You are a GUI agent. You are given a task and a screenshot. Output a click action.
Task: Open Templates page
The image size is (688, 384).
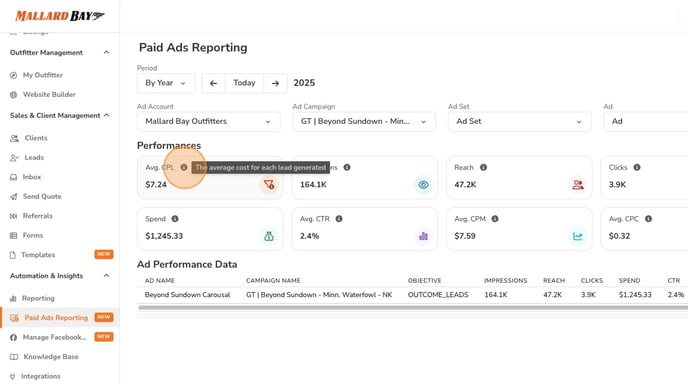point(38,255)
